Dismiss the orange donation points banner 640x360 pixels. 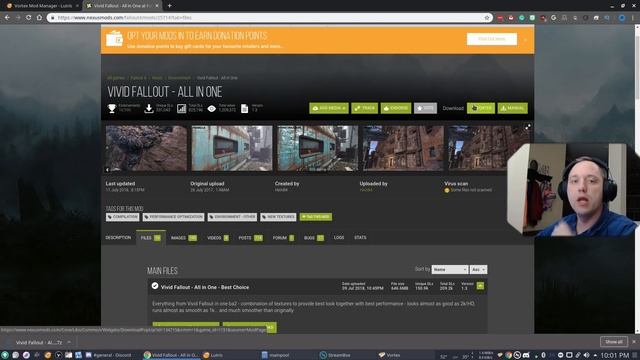pos(525,40)
